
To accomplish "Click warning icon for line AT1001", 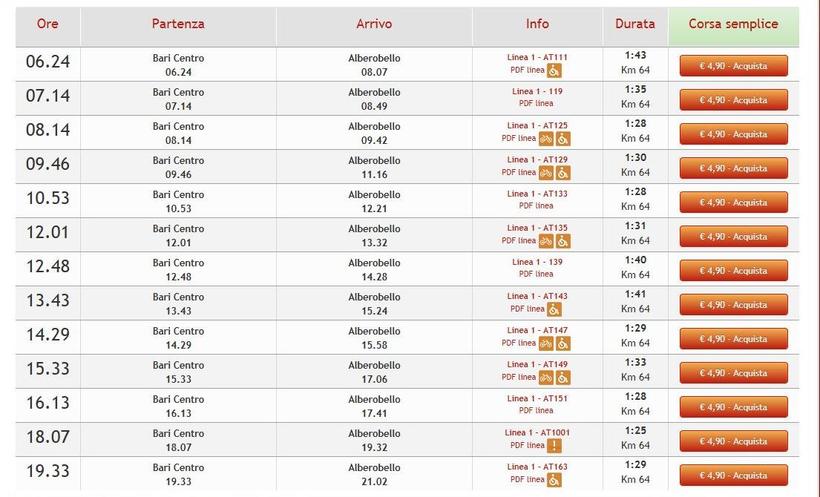I will tap(554, 445).
